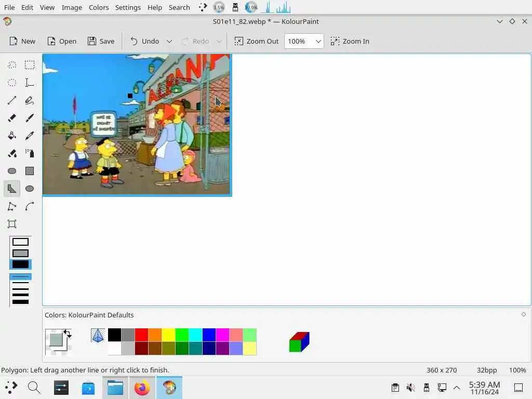Select the Eraser tool

pos(12,118)
